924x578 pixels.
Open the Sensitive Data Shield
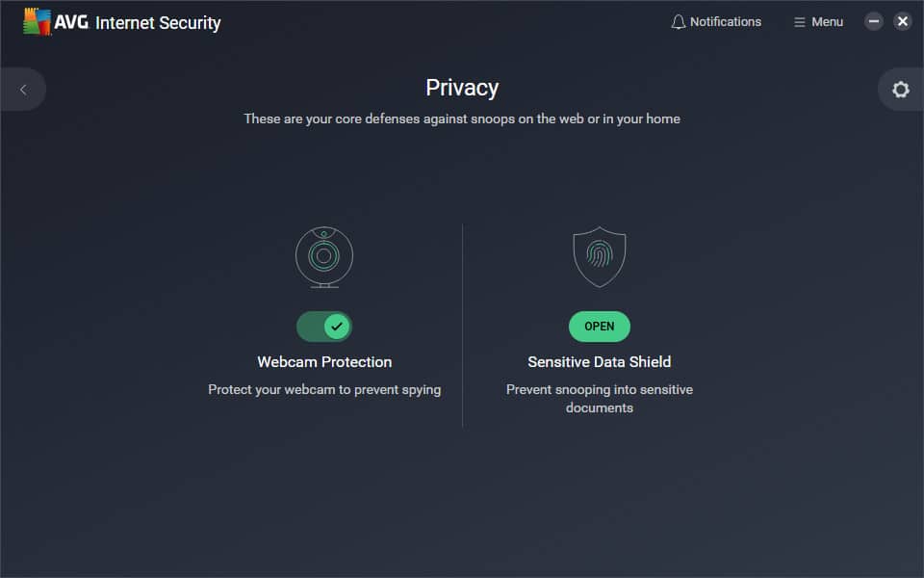pos(600,327)
